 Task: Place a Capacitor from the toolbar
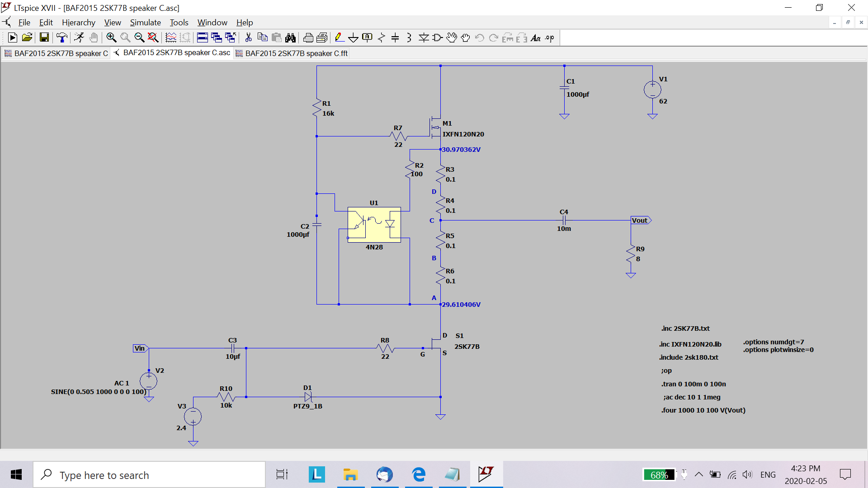tap(395, 38)
